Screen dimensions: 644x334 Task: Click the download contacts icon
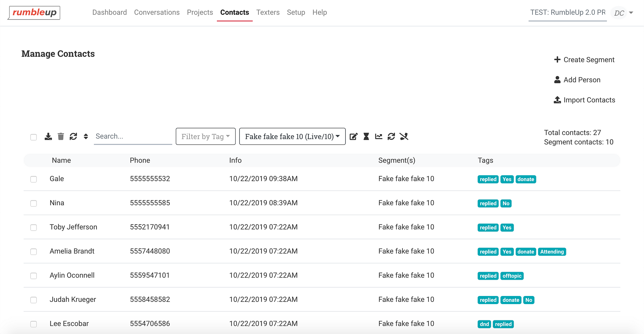point(48,136)
